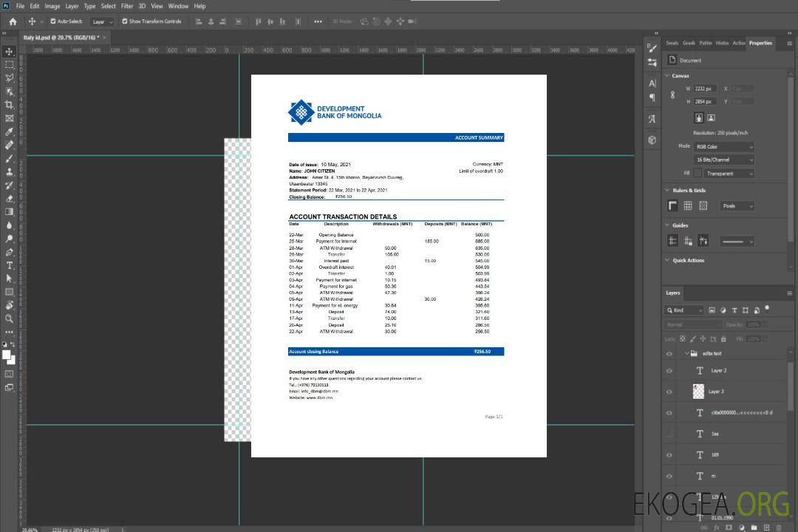Click the Glyphs panel icon
The image size is (798, 532).
point(652,119)
